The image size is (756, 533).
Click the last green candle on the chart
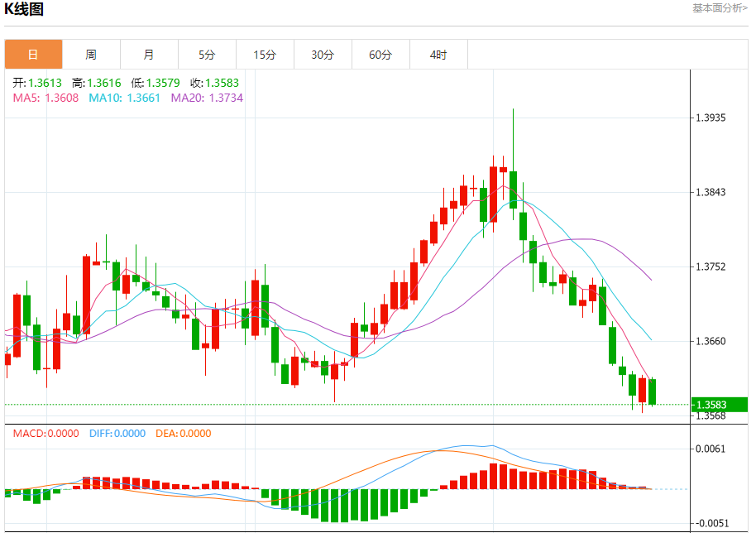coord(653,391)
